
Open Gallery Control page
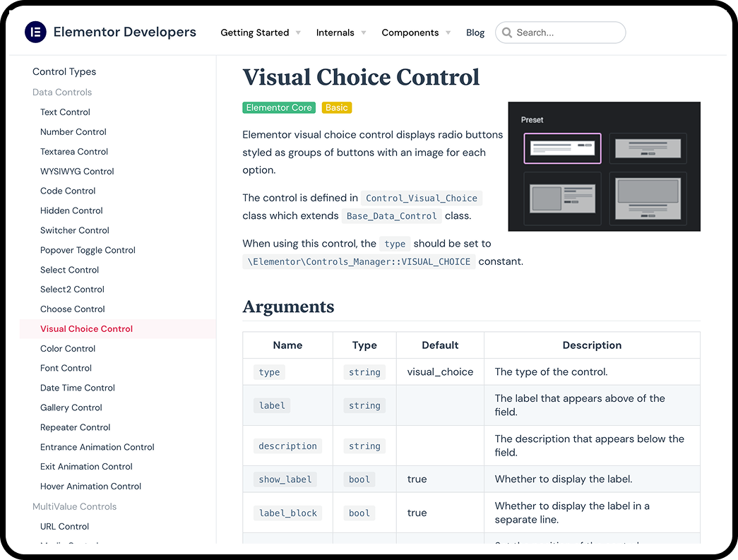71,407
